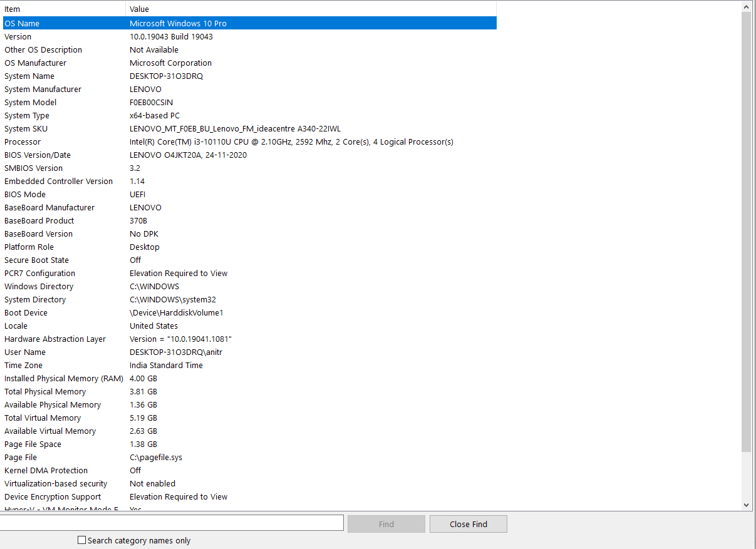
Task: Select the Version row
Action: click(249, 36)
